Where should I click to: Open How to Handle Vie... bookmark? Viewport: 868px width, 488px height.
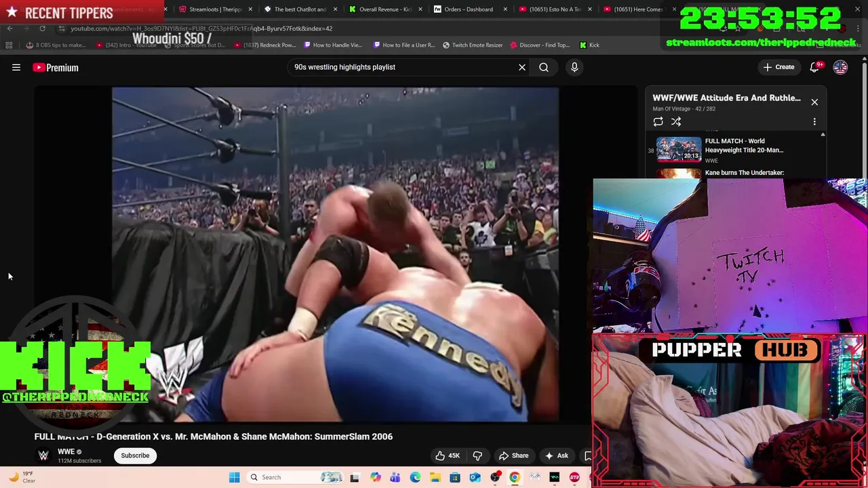334,45
